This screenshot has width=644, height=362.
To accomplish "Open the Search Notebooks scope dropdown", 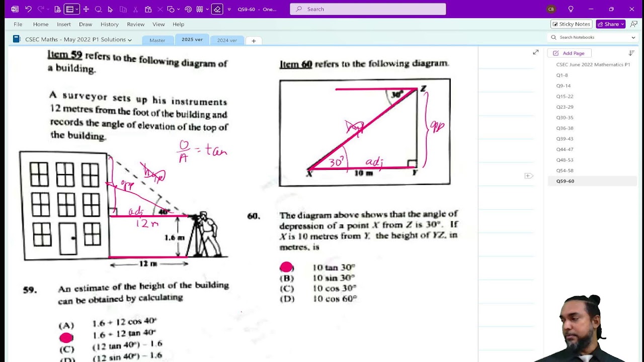I will click(x=633, y=37).
